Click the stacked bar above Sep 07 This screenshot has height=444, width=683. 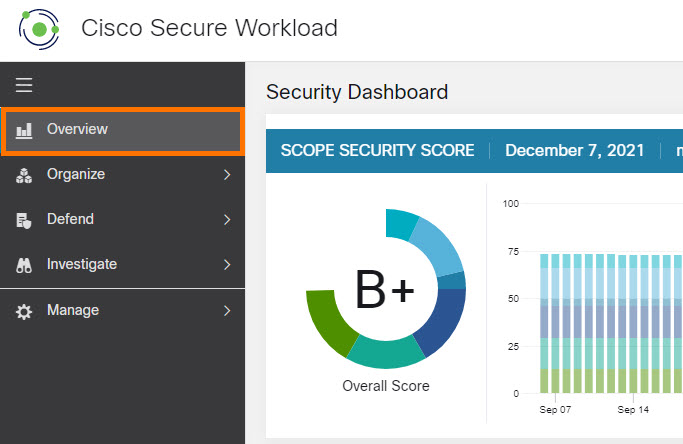click(555, 323)
